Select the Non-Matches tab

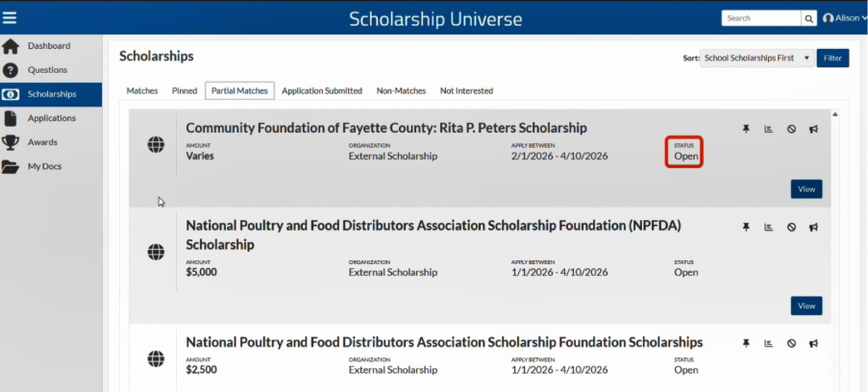pyautogui.click(x=402, y=91)
